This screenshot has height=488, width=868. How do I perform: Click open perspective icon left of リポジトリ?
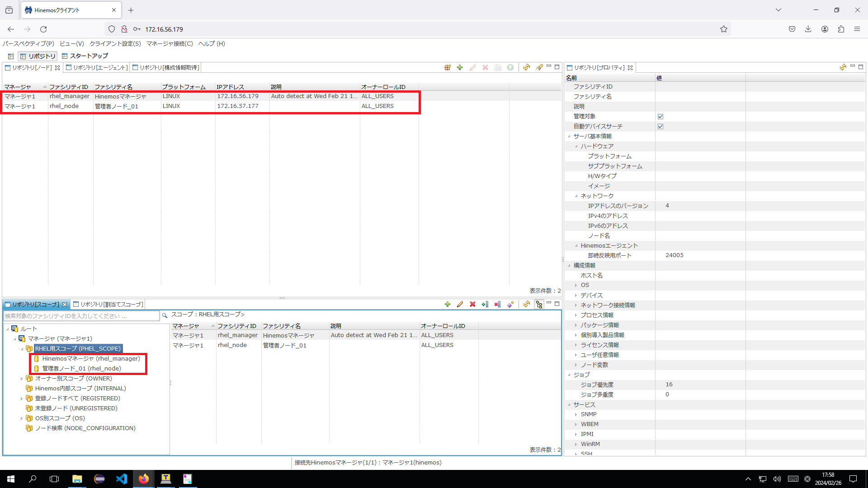(x=11, y=56)
